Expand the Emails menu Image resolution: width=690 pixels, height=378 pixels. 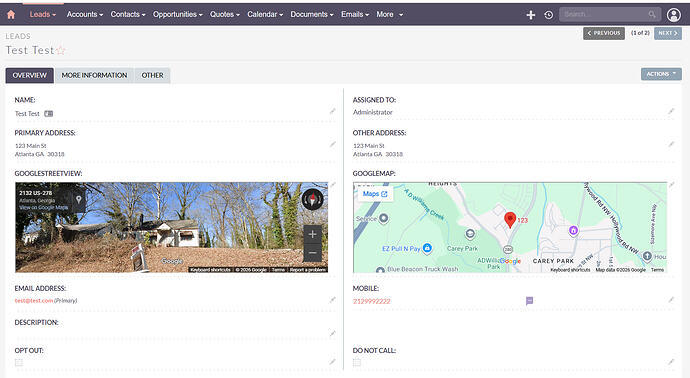(355, 15)
